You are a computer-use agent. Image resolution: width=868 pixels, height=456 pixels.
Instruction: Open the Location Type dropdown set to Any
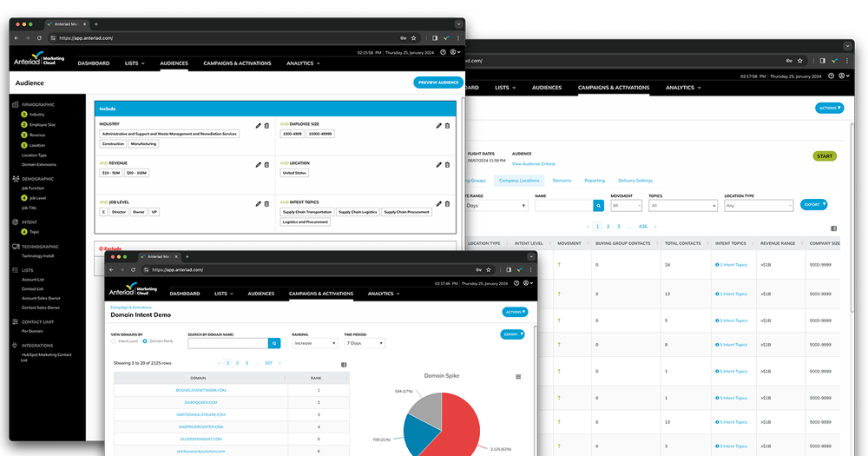(x=759, y=206)
